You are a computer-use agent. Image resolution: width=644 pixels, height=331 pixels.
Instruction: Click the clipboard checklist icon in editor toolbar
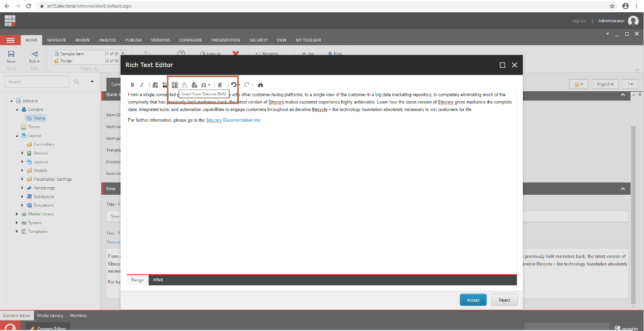(x=221, y=85)
